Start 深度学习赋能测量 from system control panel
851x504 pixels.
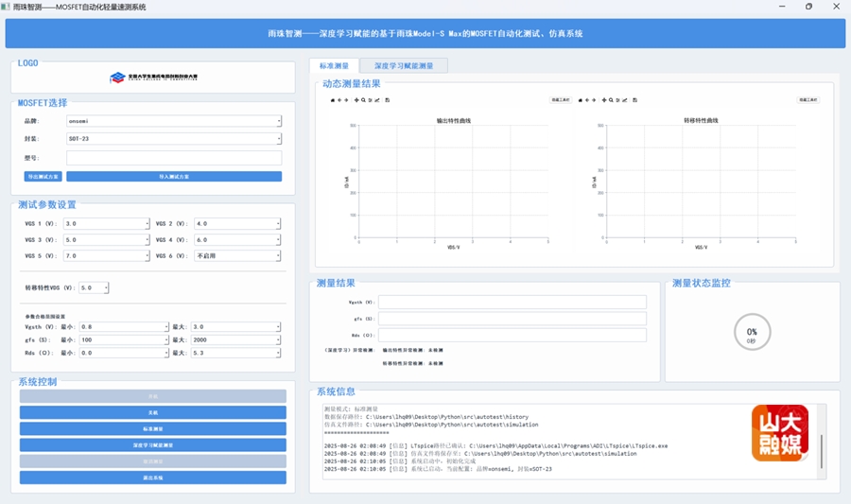coord(153,444)
